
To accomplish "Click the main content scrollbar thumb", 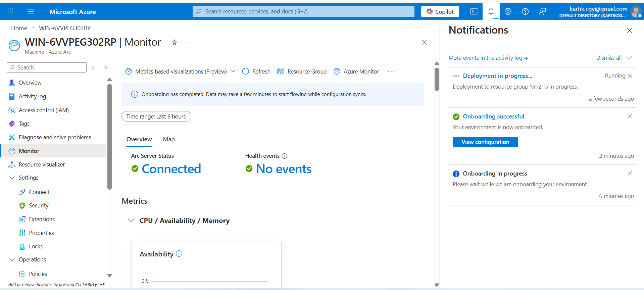I will tap(437, 79).
